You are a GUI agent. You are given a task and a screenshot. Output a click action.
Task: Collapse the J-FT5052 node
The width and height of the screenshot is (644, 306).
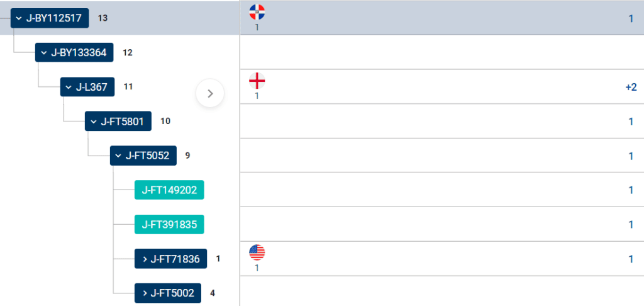118,156
